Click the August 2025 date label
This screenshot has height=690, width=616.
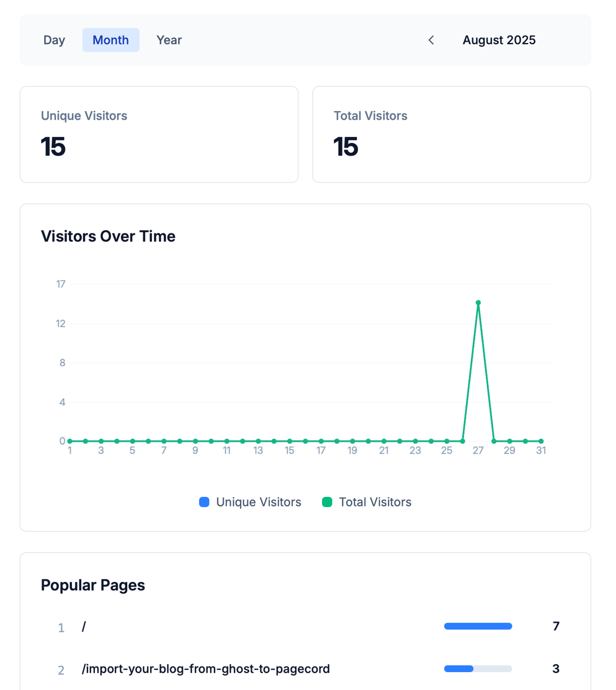tap(499, 40)
